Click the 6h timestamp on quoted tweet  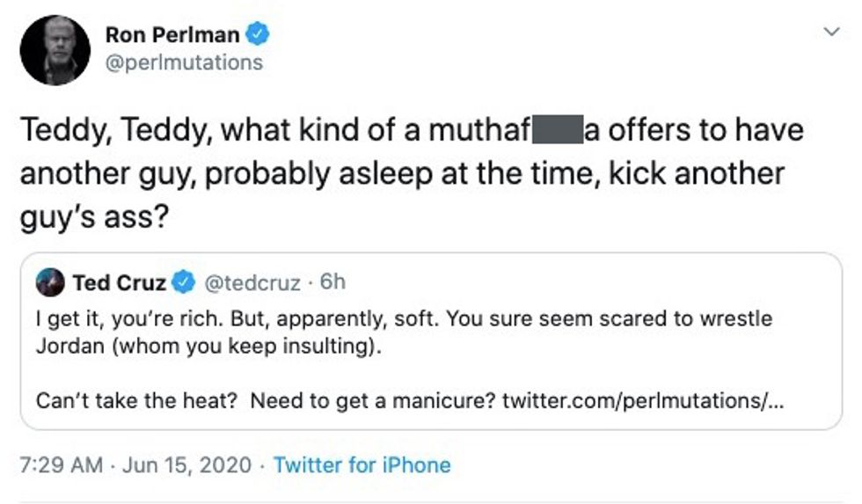[332, 282]
